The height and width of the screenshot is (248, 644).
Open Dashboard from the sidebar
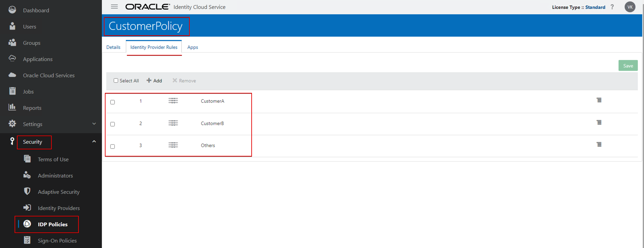tap(36, 10)
